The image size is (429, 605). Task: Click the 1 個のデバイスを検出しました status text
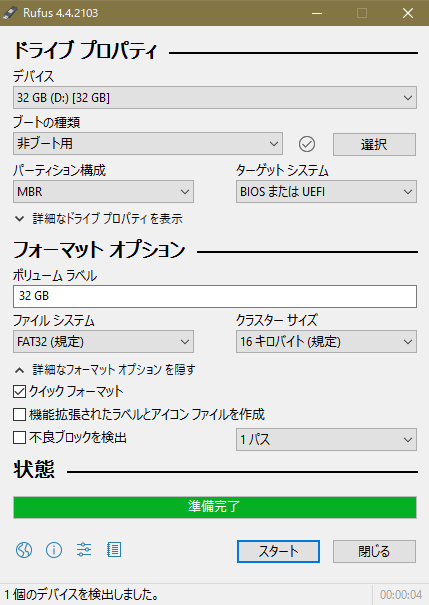(82, 595)
